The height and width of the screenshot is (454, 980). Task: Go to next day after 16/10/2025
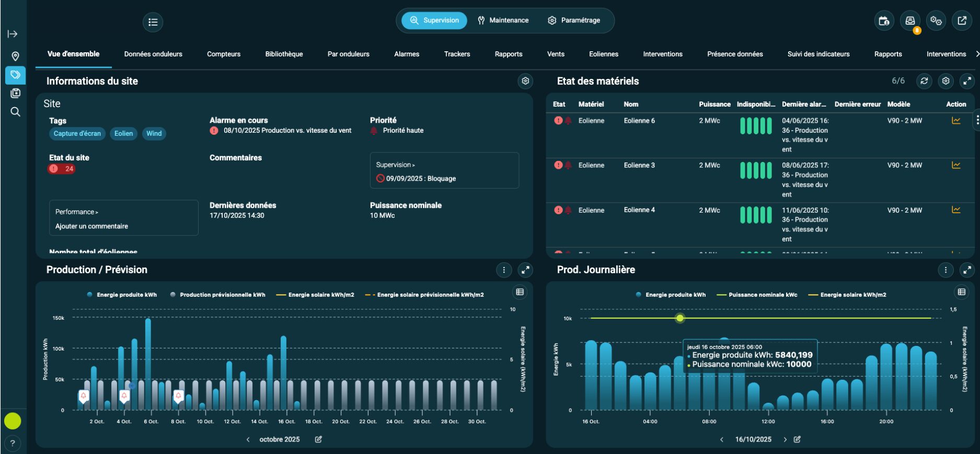[x=785, y=439]
